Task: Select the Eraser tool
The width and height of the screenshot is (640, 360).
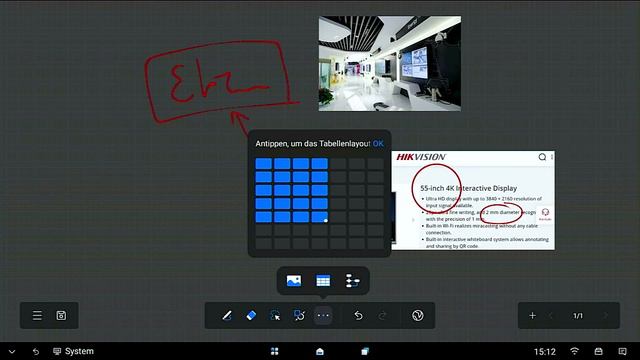Action: 251,316
